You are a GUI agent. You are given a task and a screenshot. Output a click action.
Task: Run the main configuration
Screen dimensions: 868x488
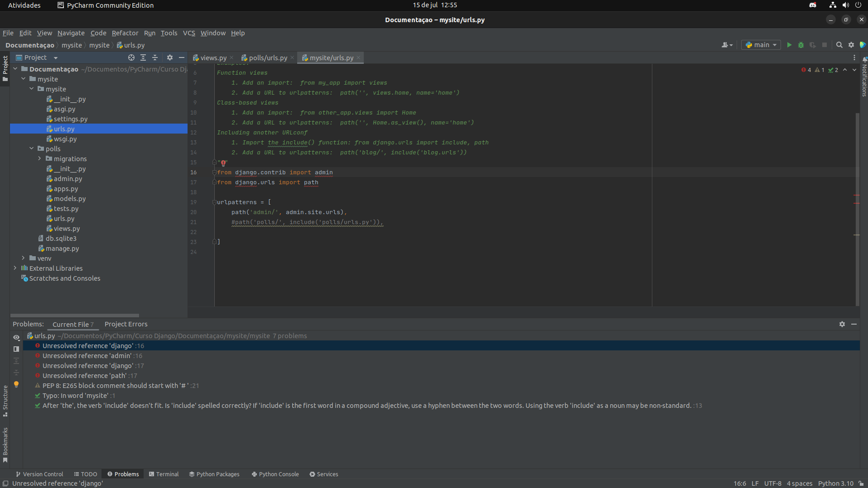[x=789, y=45]
